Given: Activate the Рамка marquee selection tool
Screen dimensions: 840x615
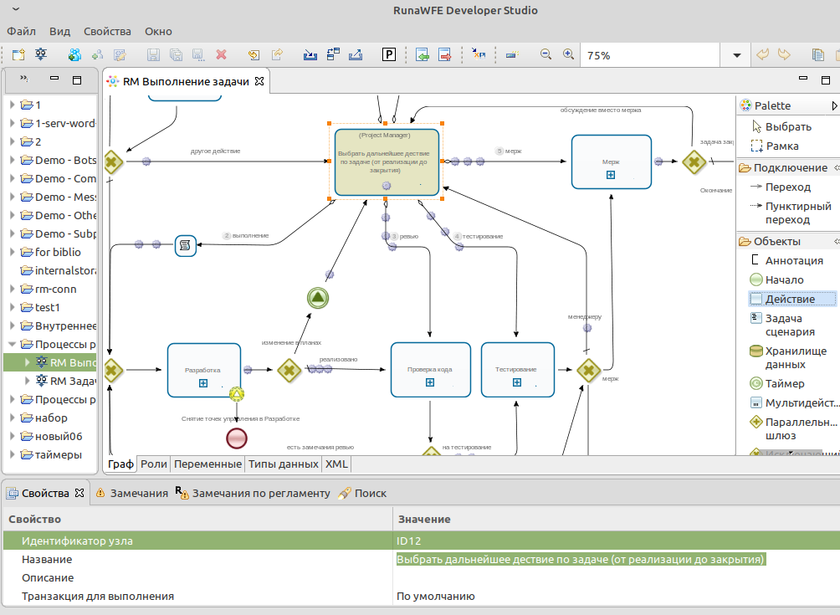Looking at the screenshot, I should (781, 146).
